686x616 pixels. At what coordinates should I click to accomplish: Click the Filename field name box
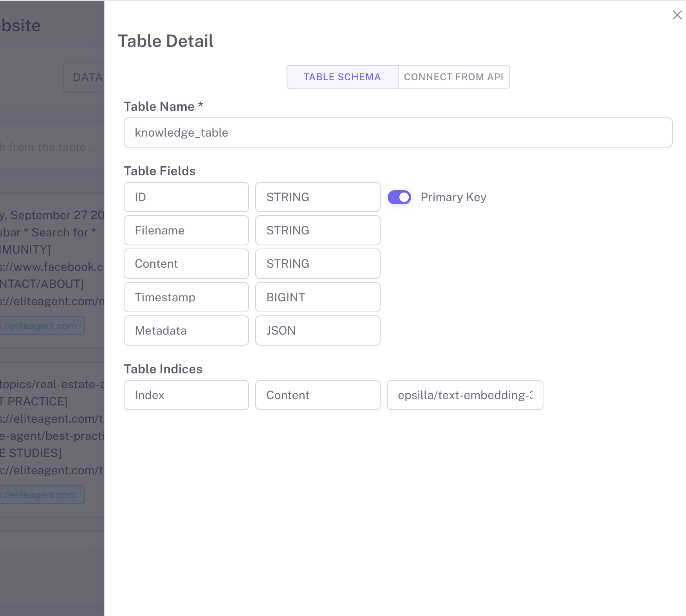186,231
